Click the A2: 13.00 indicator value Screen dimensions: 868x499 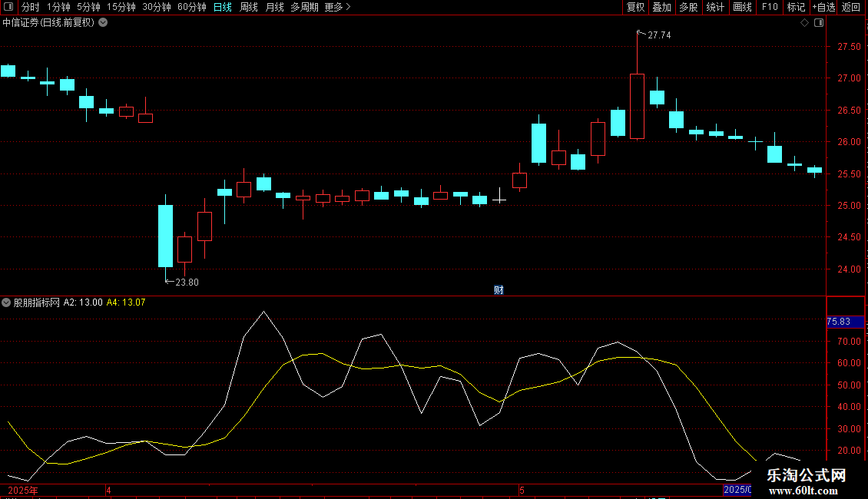click(83, 302)
